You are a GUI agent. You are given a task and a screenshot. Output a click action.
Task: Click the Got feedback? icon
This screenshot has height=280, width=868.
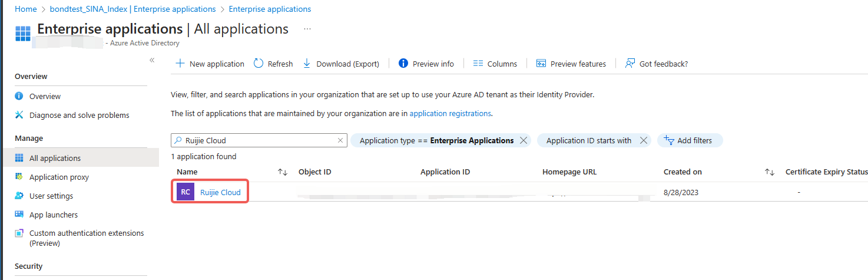630,64
